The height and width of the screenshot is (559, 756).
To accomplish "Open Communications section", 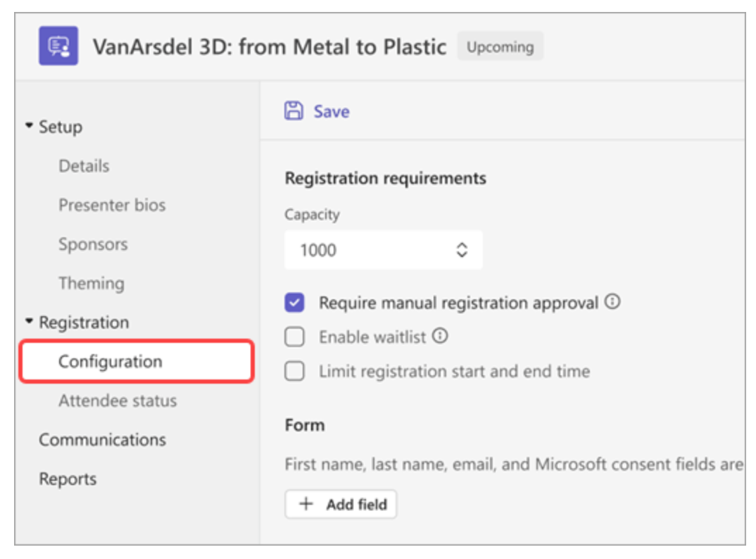I will click(102, 439).
